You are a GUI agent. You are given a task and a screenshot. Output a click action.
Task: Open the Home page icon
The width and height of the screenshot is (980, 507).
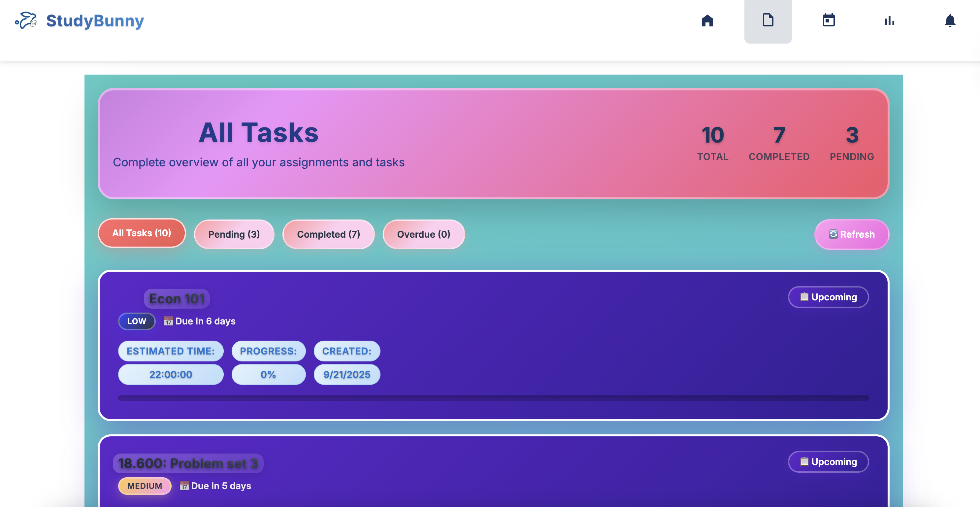click(707, 20)
